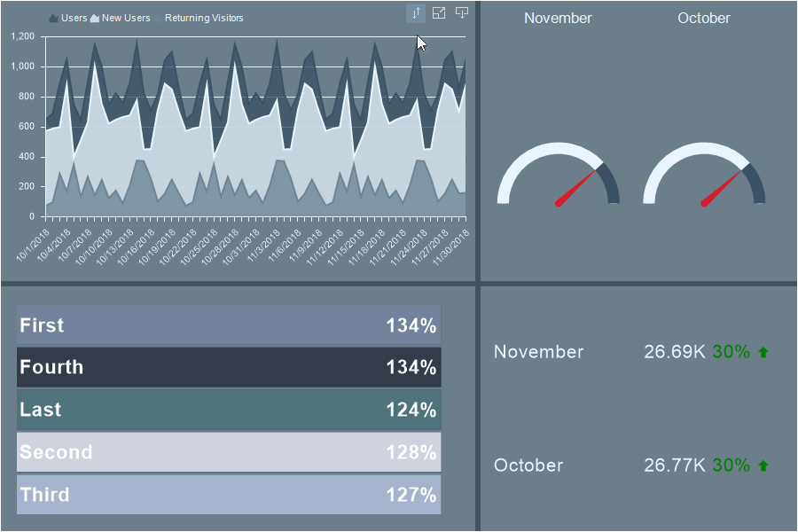Click the November gauge title
Screen dimensions: 798x532
(x=558, y=19)
